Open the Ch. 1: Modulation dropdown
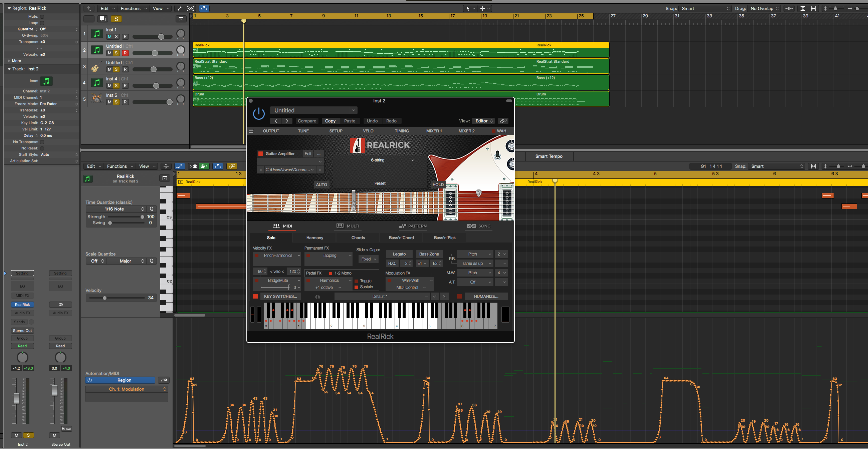Screen dimensions: 868x449 pyautogui.click(x=127, y=389)
